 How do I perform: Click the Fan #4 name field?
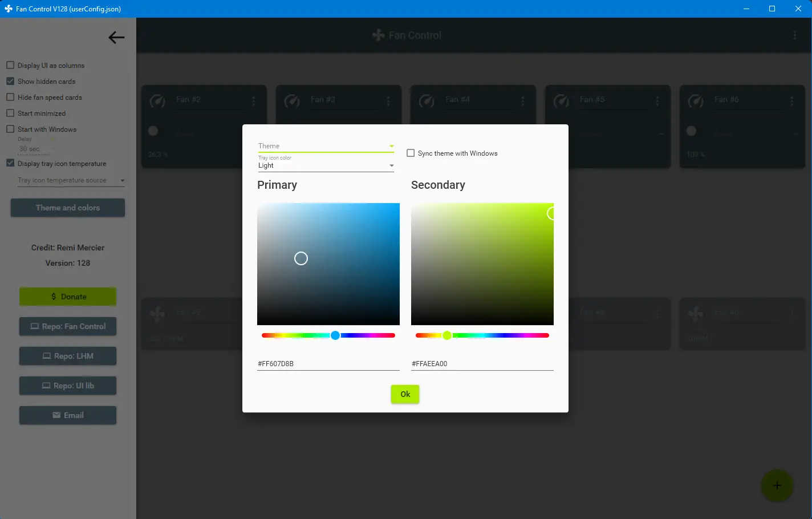tap(478, 100)
